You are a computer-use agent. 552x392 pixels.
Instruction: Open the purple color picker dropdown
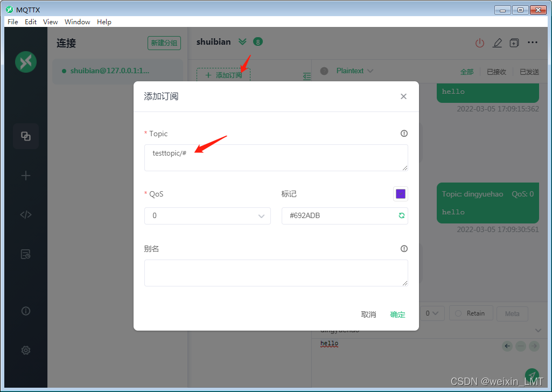(x=401, y=194)
